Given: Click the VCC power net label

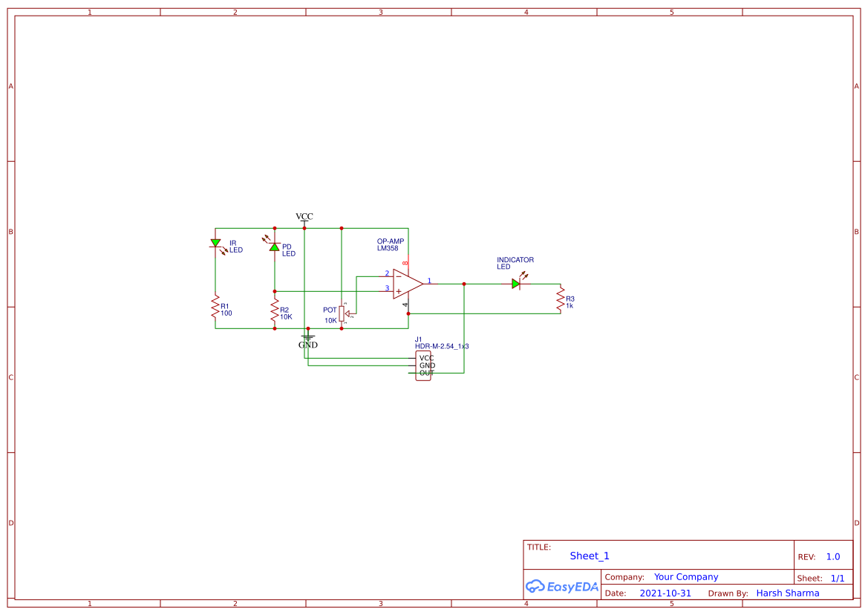Looking at the screenshot, I should pos(304,216).
